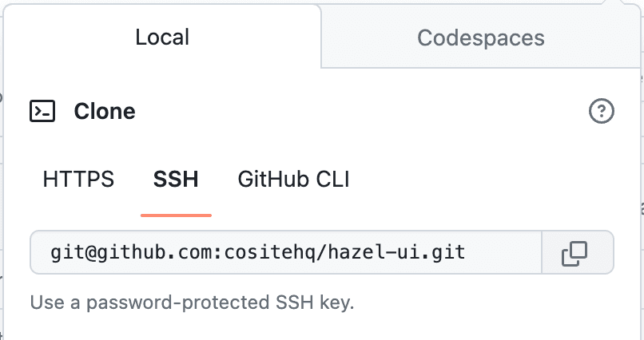Image resolution: width=644 pixels, height=340 pixels.
Task: Open the clone help question mark icon
Action: [601, 112]
